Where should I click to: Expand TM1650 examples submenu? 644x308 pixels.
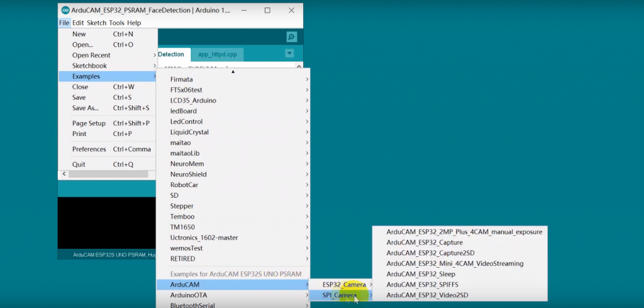tap(233, 227)
